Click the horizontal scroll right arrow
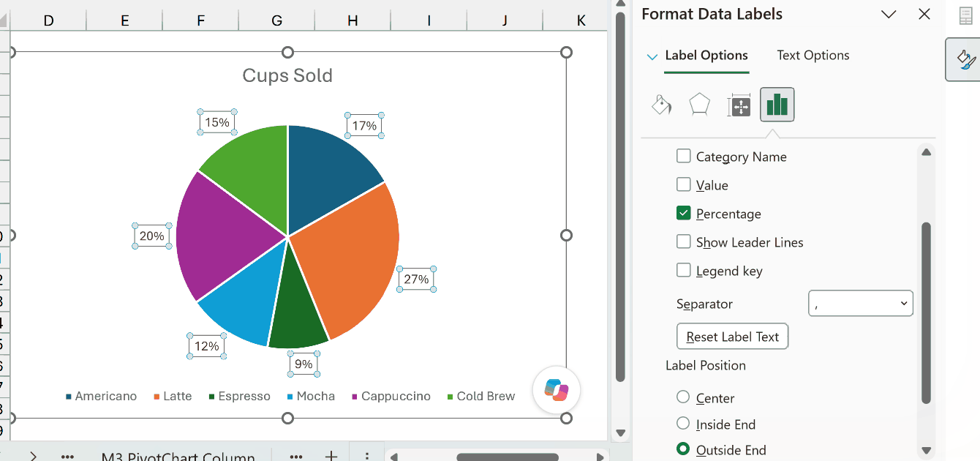 (600, 457)
